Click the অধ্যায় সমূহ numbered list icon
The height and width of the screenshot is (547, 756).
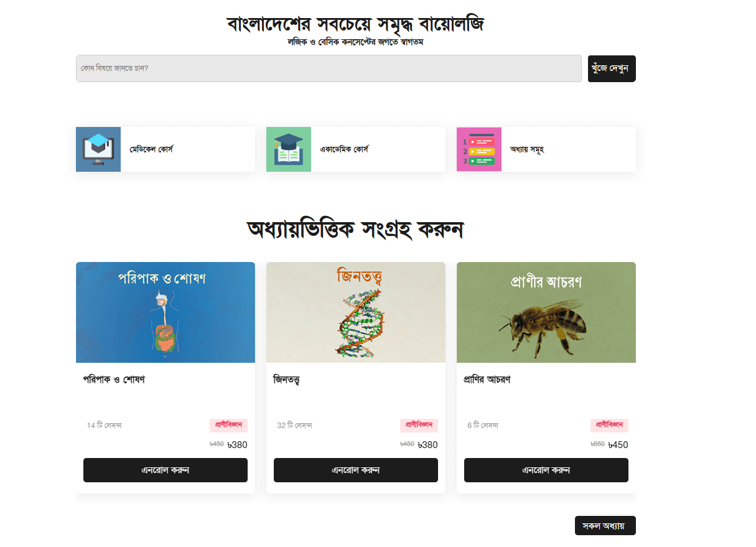(479, 149)
